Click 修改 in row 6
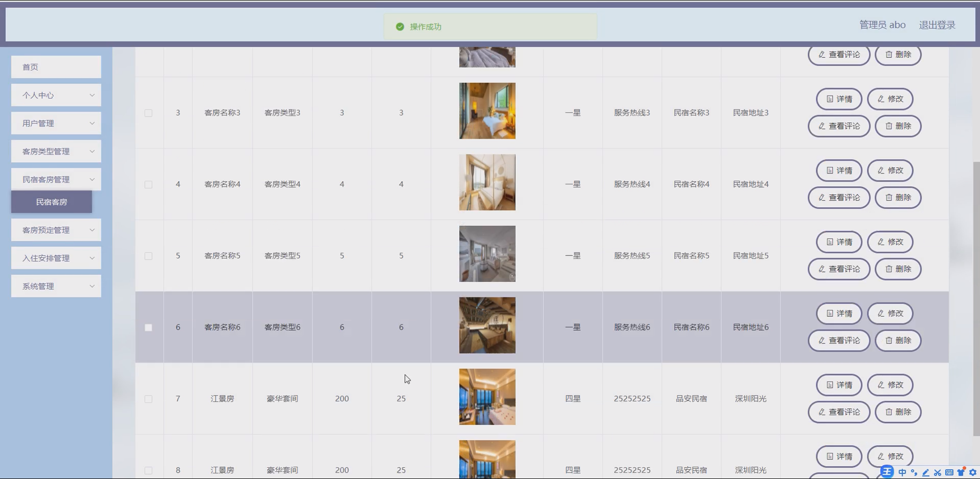 point(890,313)
